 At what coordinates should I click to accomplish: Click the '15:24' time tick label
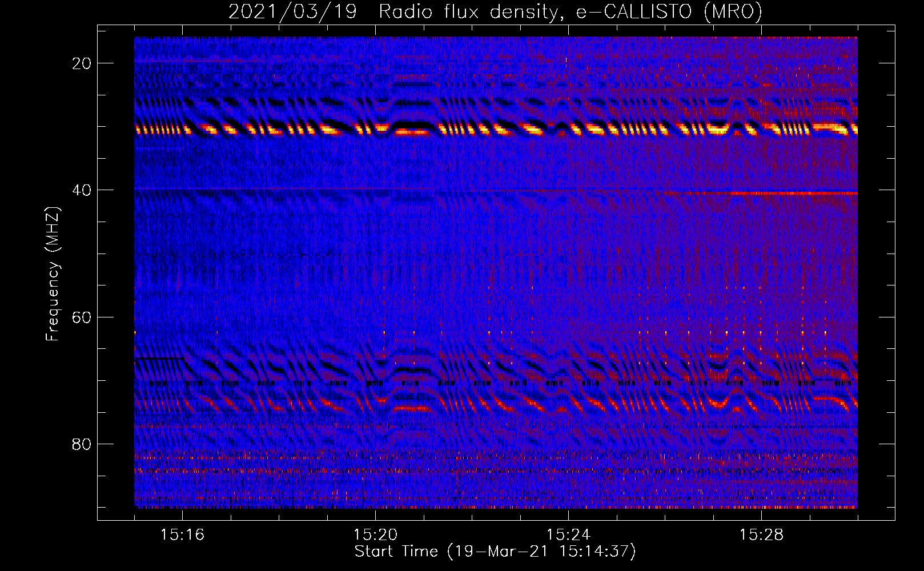click(568, 534)
